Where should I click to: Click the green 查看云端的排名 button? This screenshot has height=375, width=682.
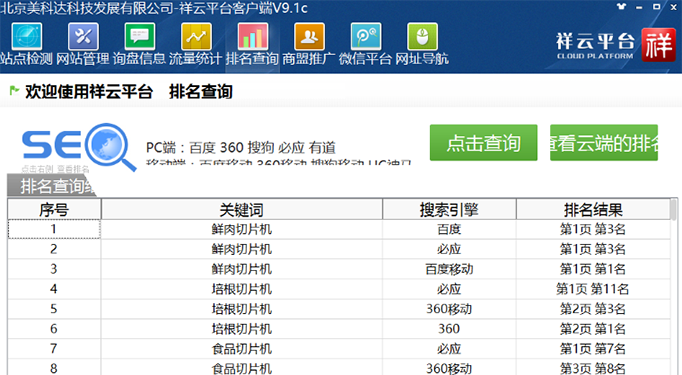[604, 143]
